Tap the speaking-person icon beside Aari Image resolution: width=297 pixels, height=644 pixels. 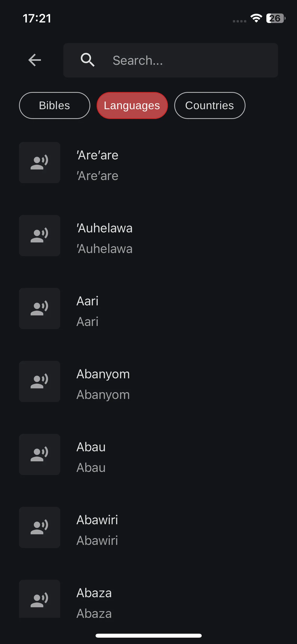[x=40, y=309]
